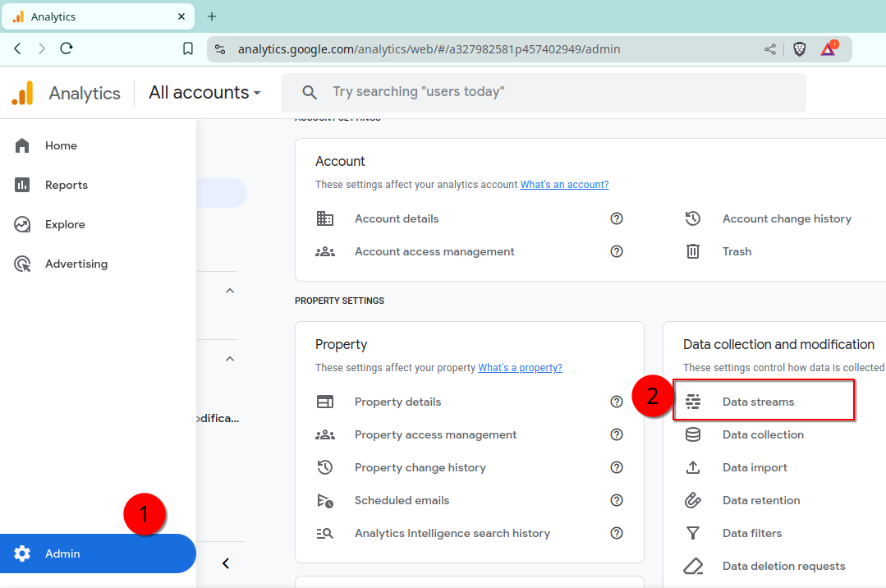This screenshot has height=588, width=886.
Task: Click the Data filters funnel icon
Action: point(693,533)
